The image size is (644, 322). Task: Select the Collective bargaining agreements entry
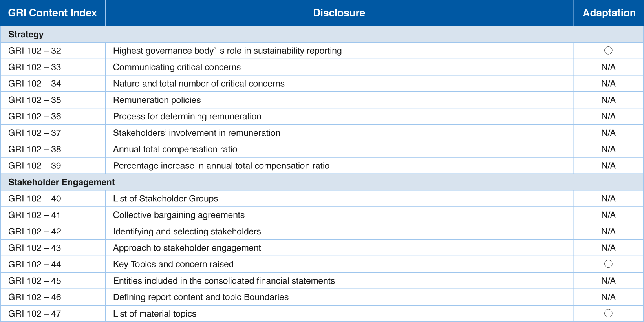pyautogui.click(x=179, y=215)
